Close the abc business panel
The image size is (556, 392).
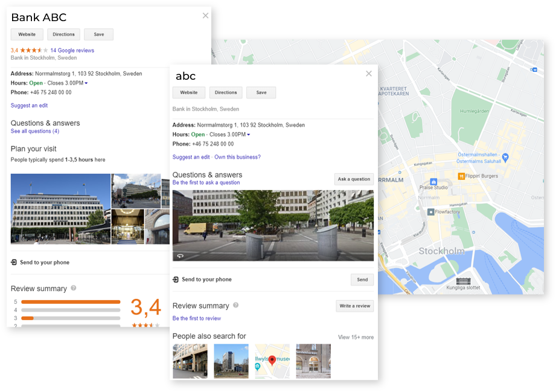(x=369, y=74)
